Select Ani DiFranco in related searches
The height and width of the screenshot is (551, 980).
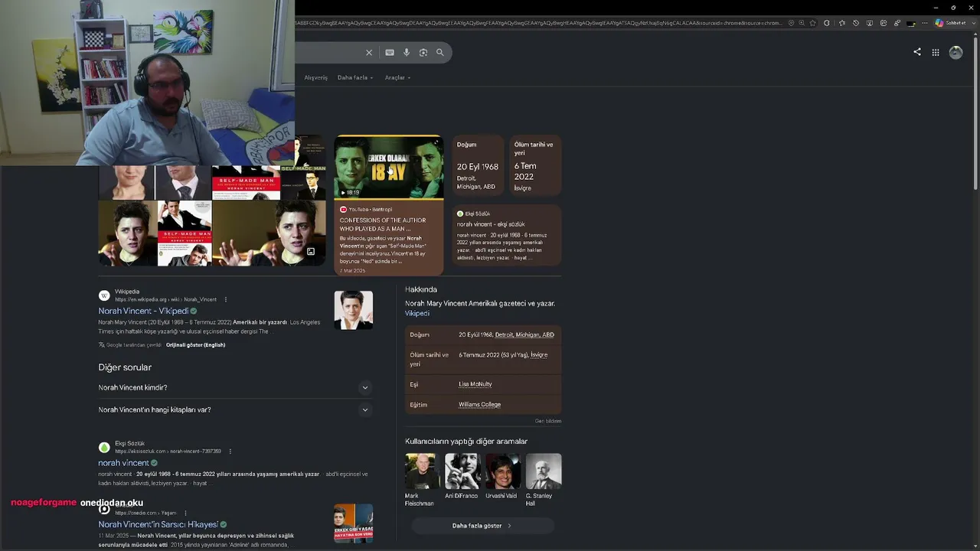pos(462,476)
